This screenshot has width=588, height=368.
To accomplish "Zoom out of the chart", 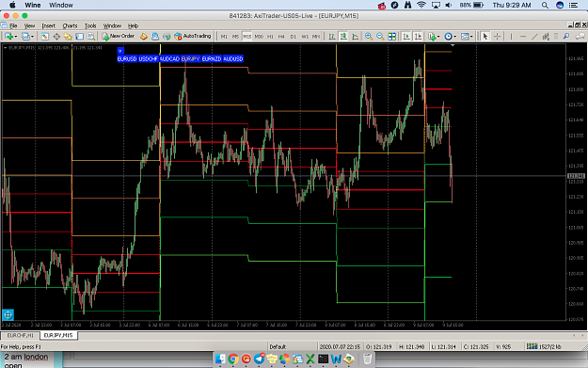I will click(380, 37).
